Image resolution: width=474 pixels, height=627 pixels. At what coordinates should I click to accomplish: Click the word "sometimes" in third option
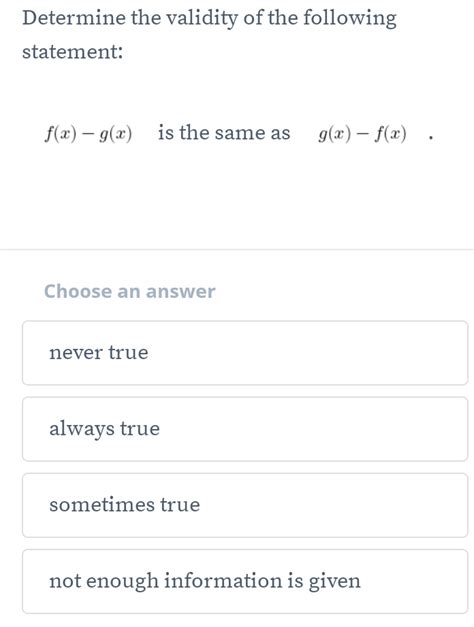[x=102, y=505]
